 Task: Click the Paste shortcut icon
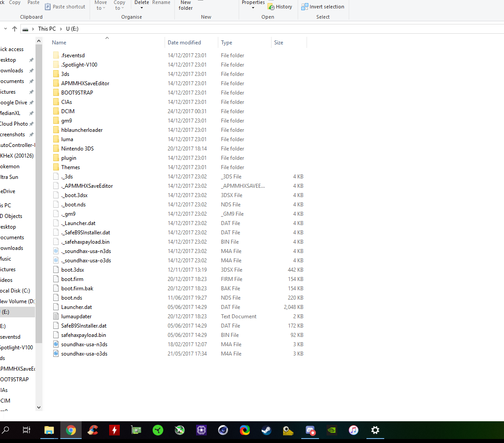[47, 7]
